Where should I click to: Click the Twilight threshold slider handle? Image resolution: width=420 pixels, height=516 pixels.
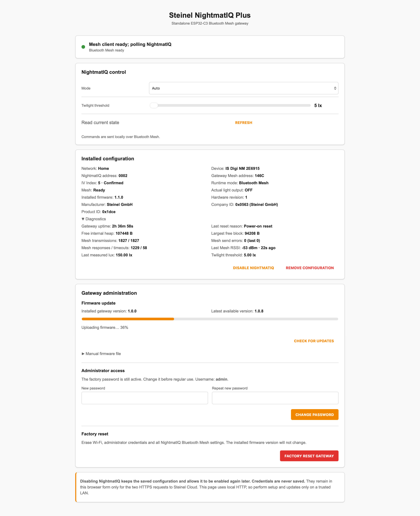tap(154, 105)
